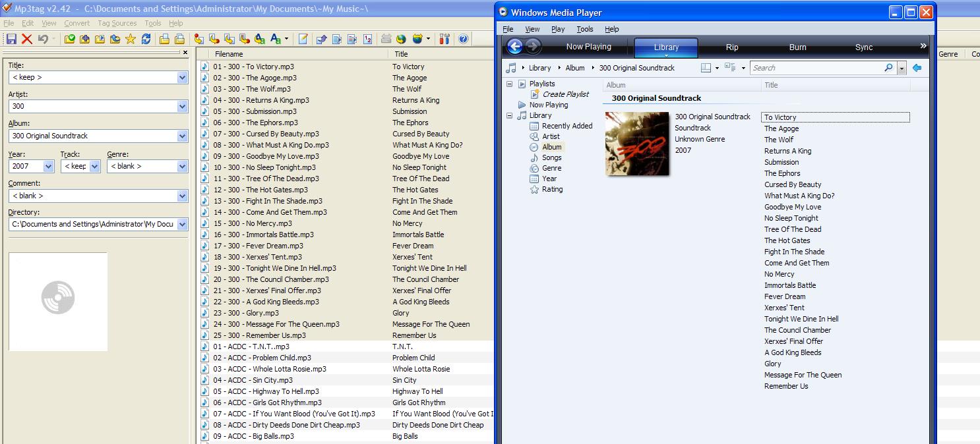Open the Convert menu in Mp3tag
The height and width of the screenshot is (444, 980).
pyautogui.click(x=77, y=23)
